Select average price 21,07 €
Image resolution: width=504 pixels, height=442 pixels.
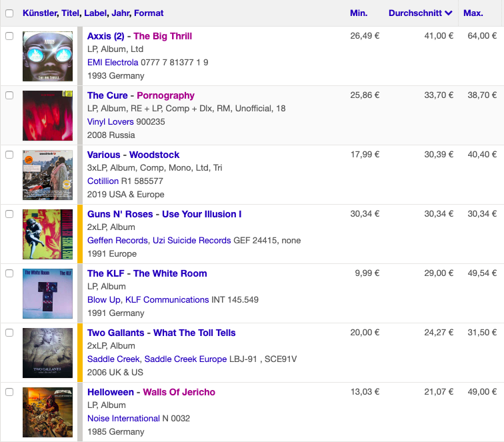(439, 392)
